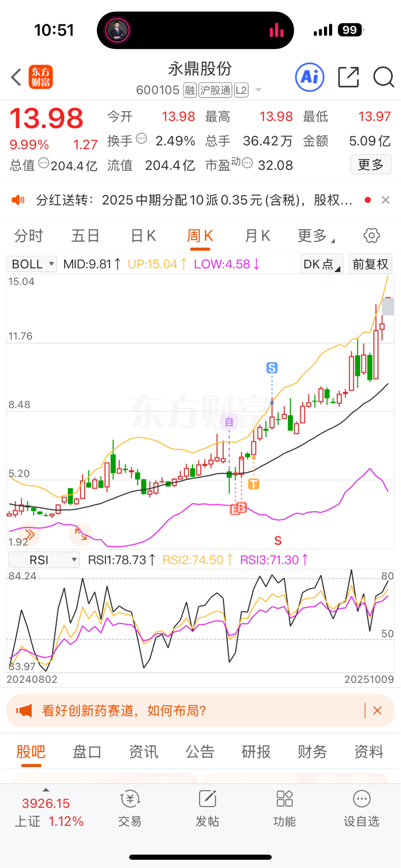Expand 更多 chart period options

pos(316,236)
